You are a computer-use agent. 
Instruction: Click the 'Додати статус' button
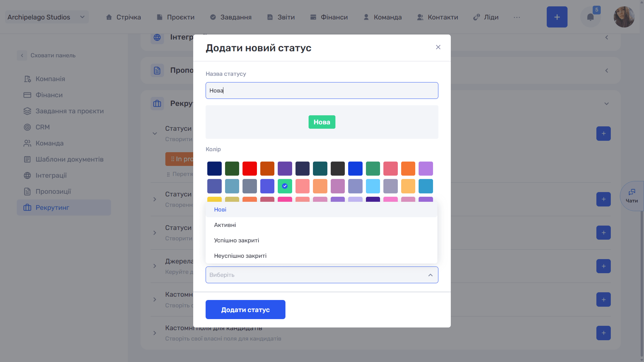coord(245,310)
